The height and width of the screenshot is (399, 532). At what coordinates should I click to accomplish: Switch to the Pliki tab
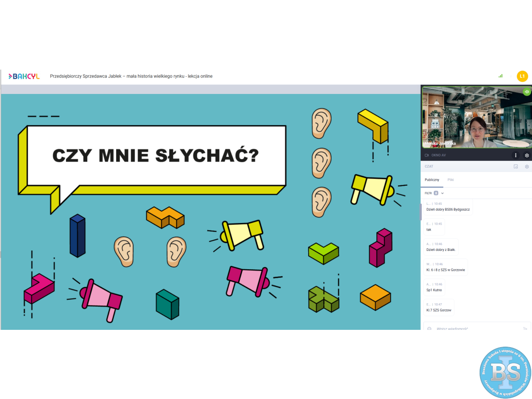[450, 180]
